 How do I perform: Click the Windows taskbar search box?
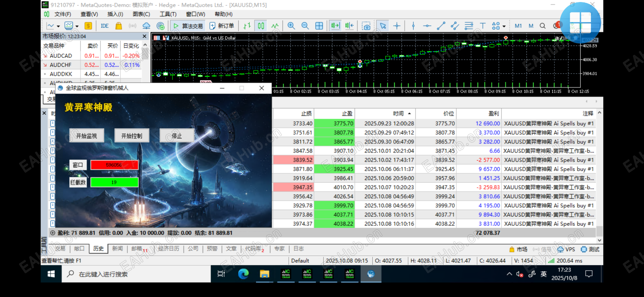(136, 274)
